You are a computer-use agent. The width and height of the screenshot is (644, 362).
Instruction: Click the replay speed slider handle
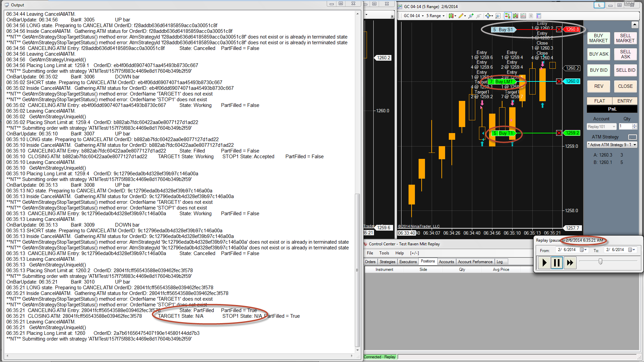coord(600,261)
